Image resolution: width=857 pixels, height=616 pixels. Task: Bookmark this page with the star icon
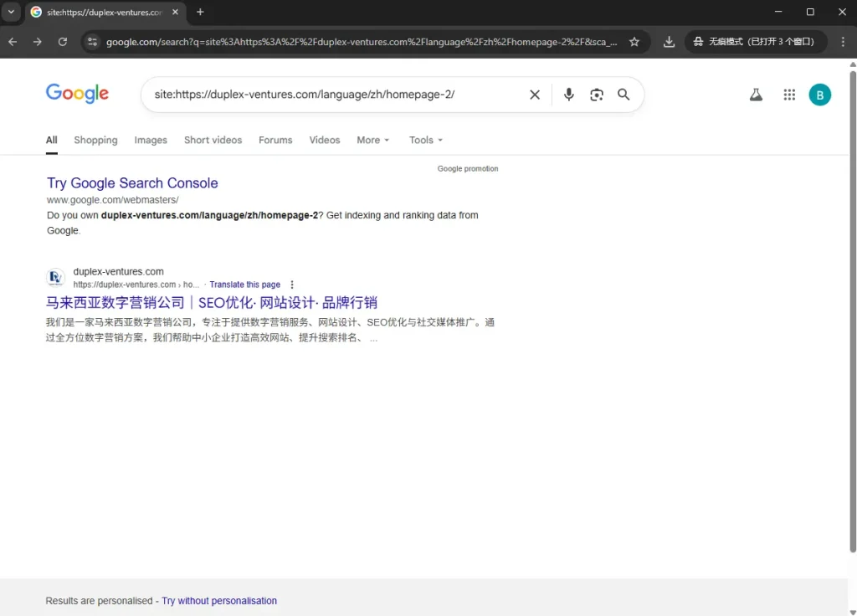pos(635,40)
